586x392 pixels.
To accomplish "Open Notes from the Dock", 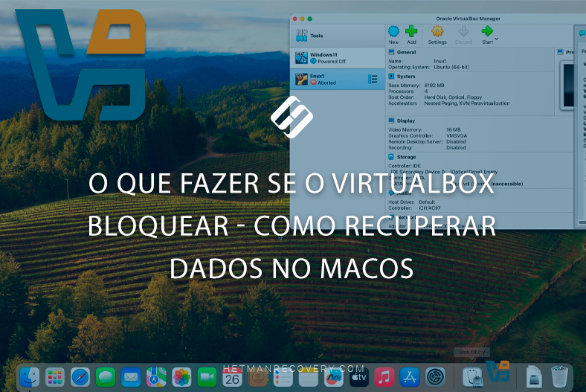I will point(309,376).
